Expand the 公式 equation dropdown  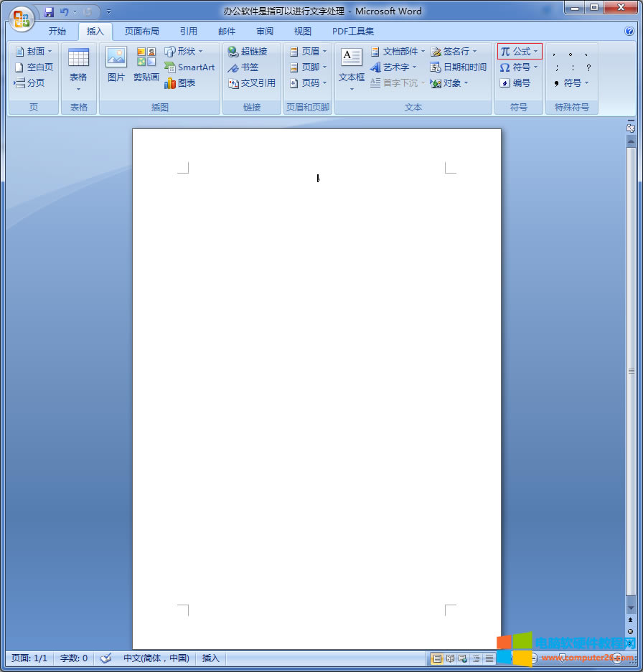[x=535, y=52]
